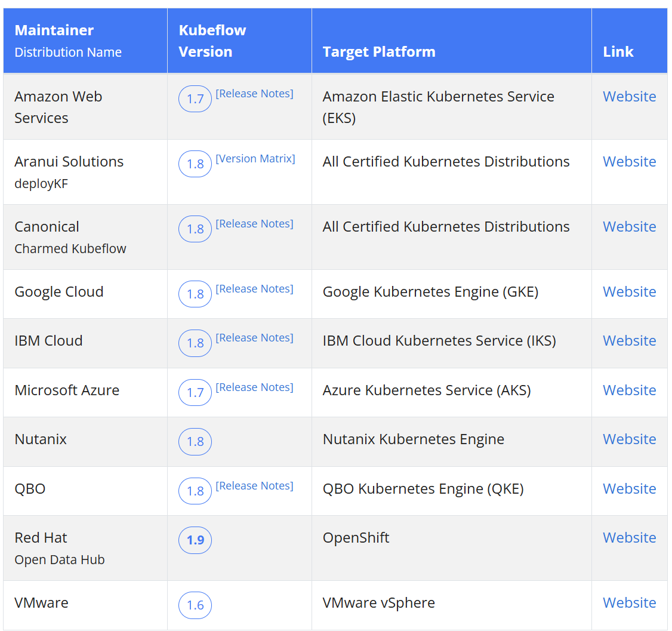672x631 pixels.
Task: Open IBM Cloud Release Notes link
Action: (255, 338)
